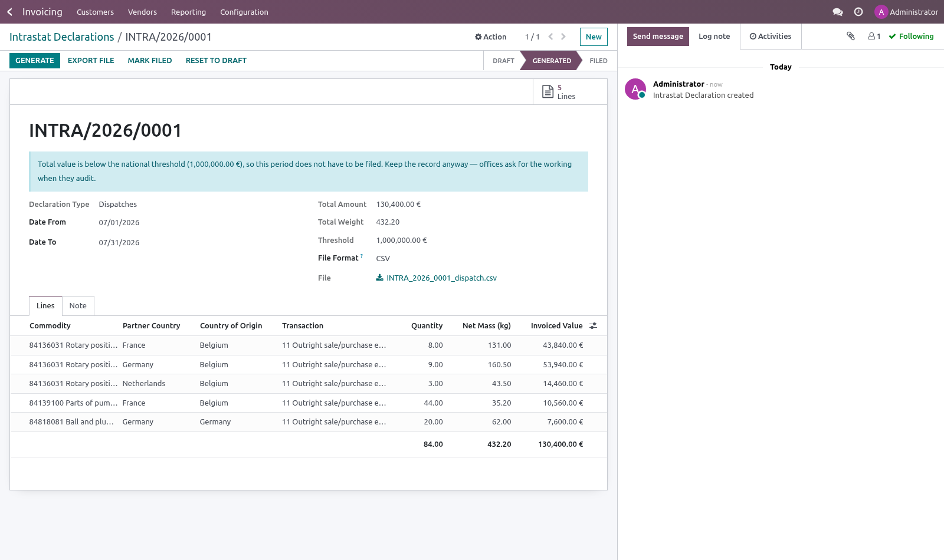Toggle the Following status

coord(912,36)
